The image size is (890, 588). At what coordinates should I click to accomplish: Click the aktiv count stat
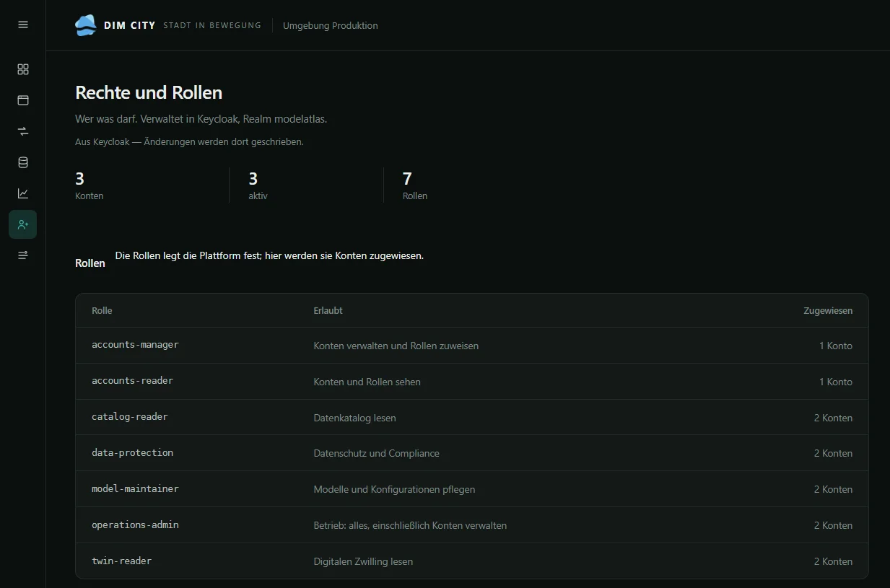(258, 185)
